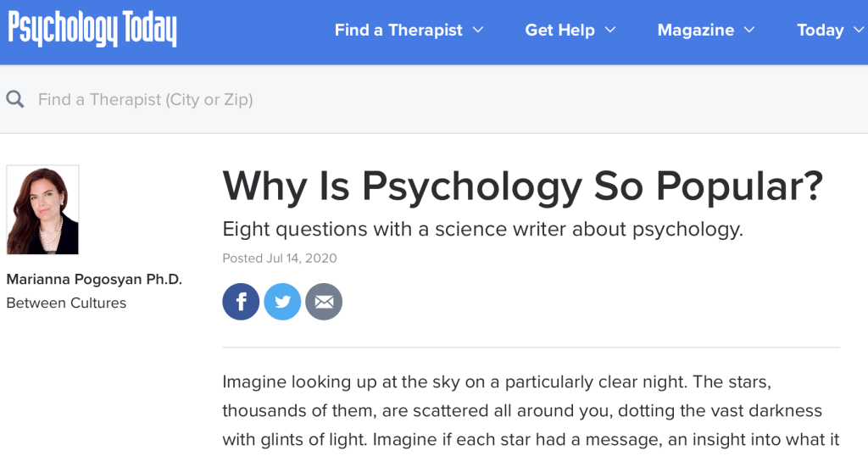Expand the chevron next to Get Help
Image resolution: width=868 pixels, height=456 pixels.
point(610,31)
